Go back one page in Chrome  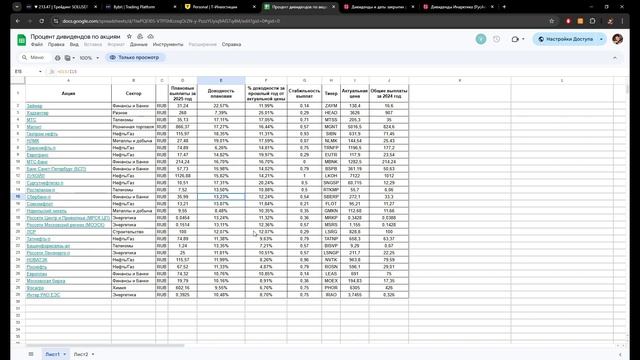(18, 21)
